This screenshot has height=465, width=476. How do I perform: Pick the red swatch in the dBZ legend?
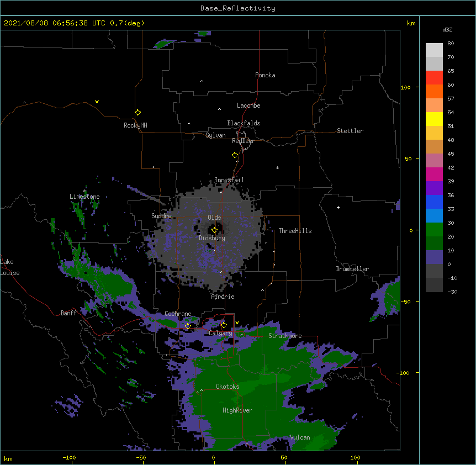pos(434,77)
